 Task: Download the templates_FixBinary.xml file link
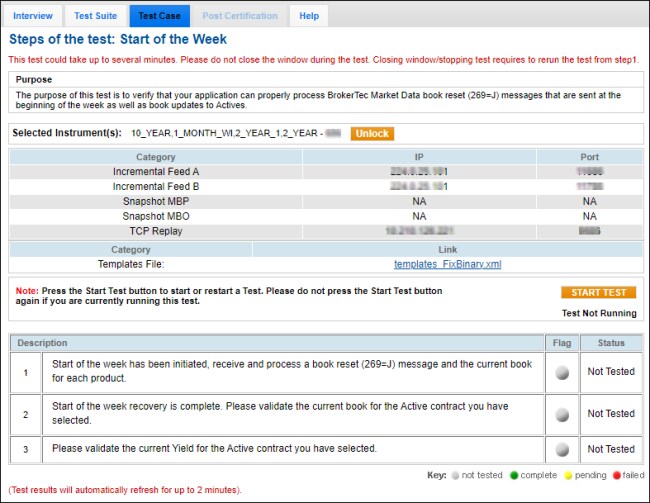447,264
